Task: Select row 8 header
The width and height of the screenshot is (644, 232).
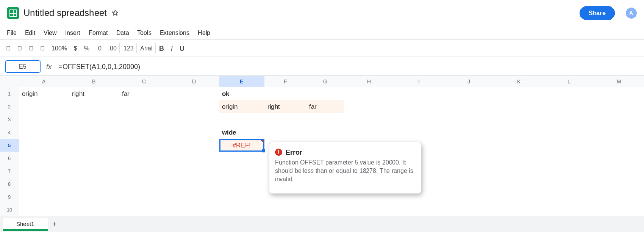Action: click(9, 184)
